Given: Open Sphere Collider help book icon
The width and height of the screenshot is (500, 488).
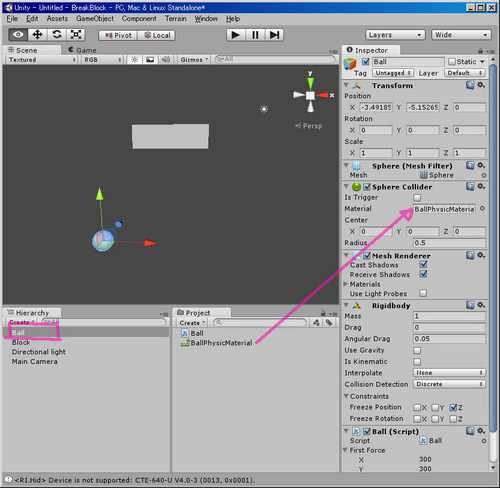Looking at the screenshot, I should coord(470,186).
